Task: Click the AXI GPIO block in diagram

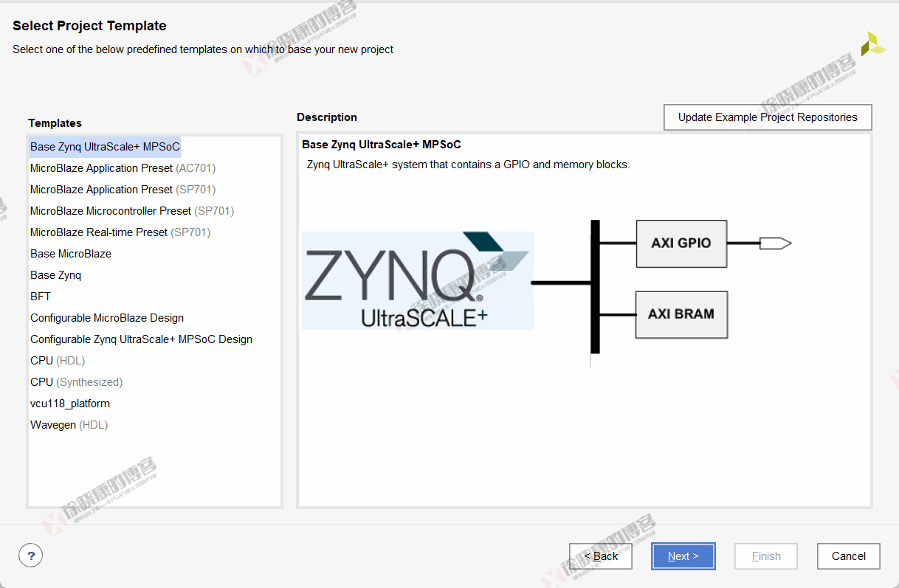Action: [x=681, y=243]
